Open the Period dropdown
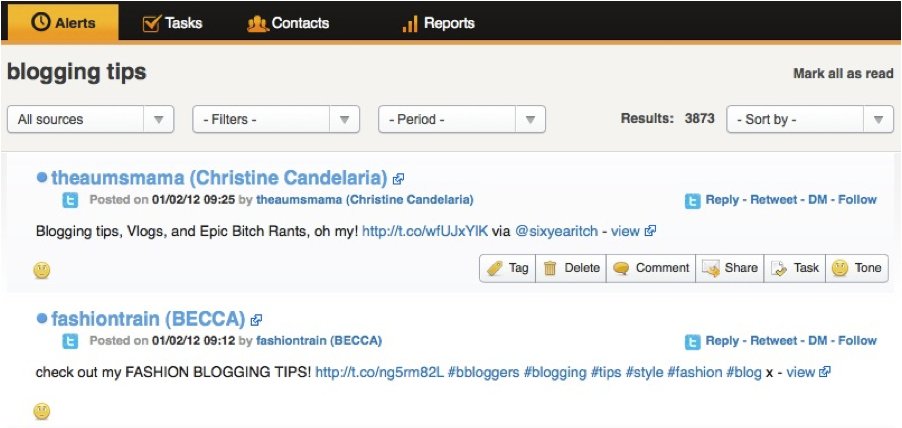The image size is (902, 428). (461, 119)
